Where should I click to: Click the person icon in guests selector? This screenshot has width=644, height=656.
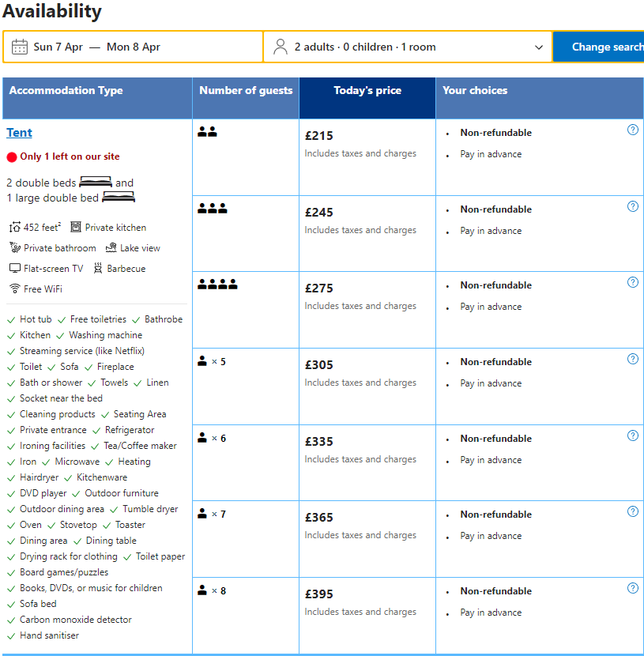pyautogui.click(x=281, y=47)
